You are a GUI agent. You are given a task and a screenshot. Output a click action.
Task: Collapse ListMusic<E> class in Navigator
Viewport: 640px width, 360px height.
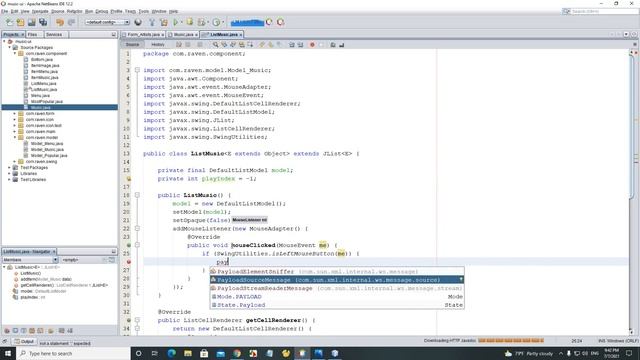click(4, 267)
